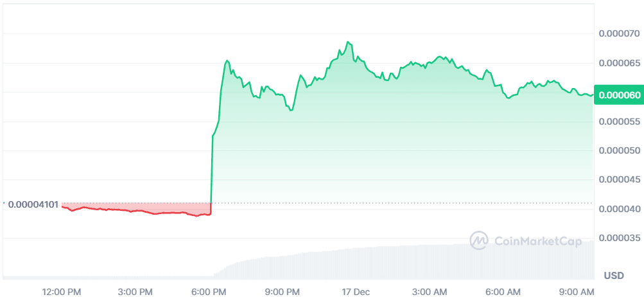Click the 0.000035 price axis label
Image resolution: width=644 pixels, height=297 pixels.
pyautogui.click(x=619, y=239)
